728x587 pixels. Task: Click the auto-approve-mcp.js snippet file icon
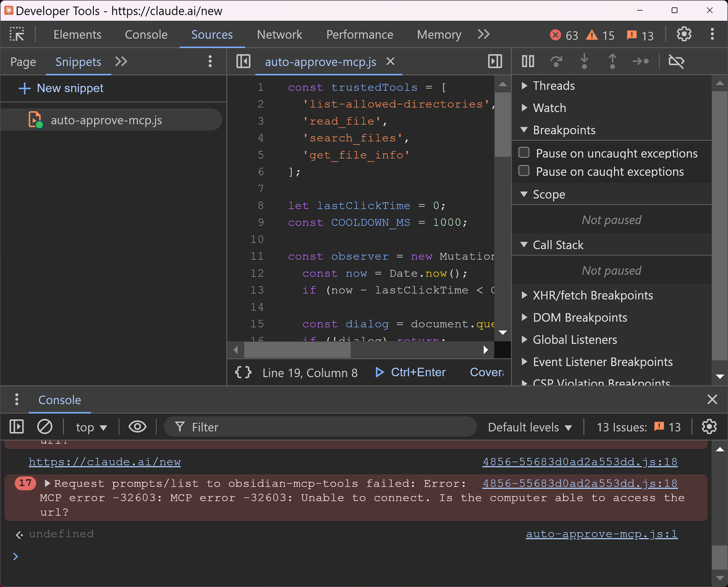pos(35,120)
